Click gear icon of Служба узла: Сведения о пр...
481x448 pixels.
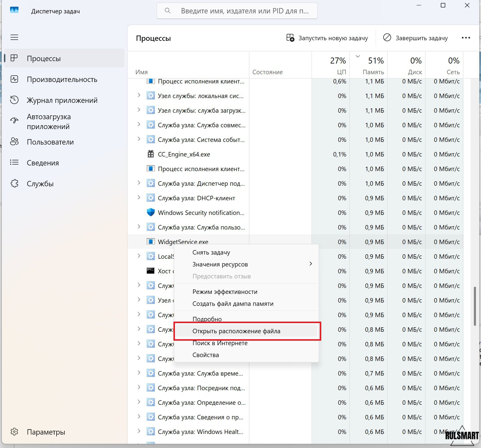click(x=151, y=417)
